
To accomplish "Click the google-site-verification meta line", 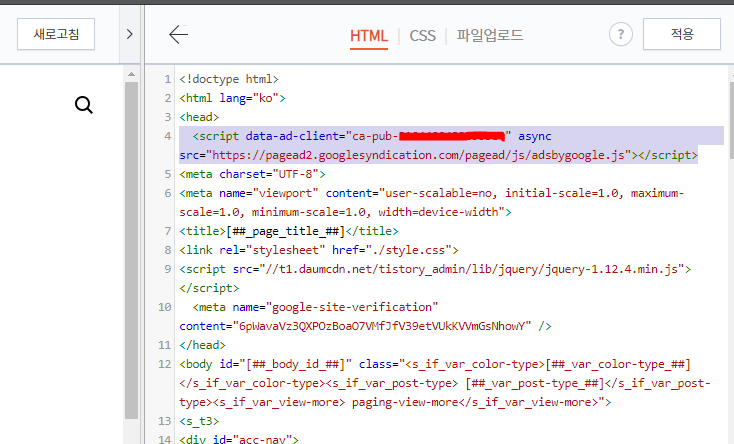I will click(x=316, y=307).
